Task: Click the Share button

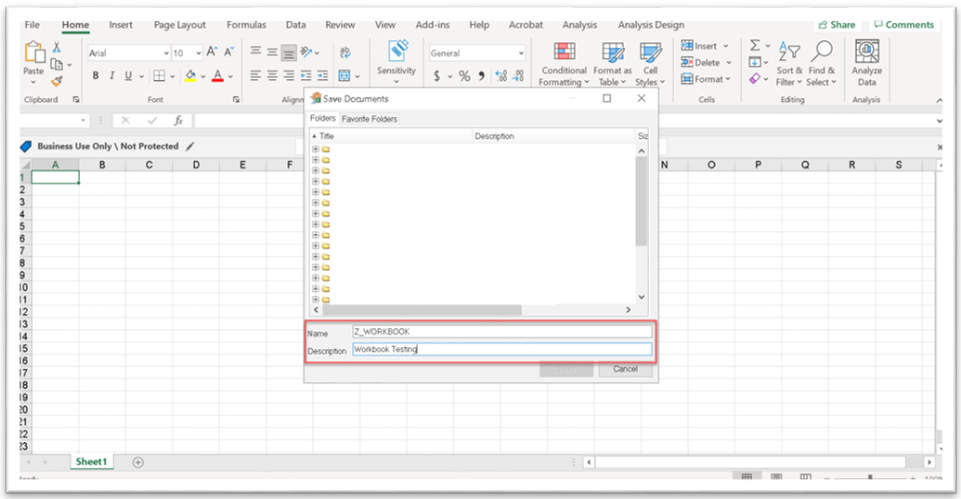Action: tap(836, 24)
